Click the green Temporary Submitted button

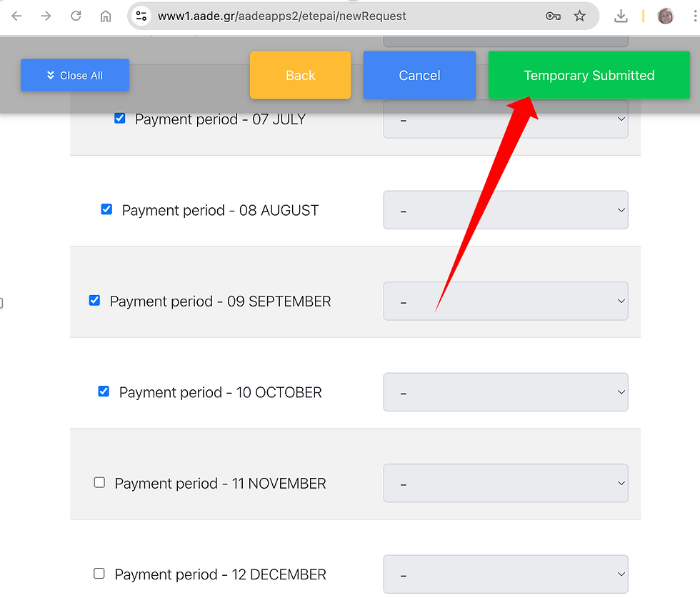(589, 75)
